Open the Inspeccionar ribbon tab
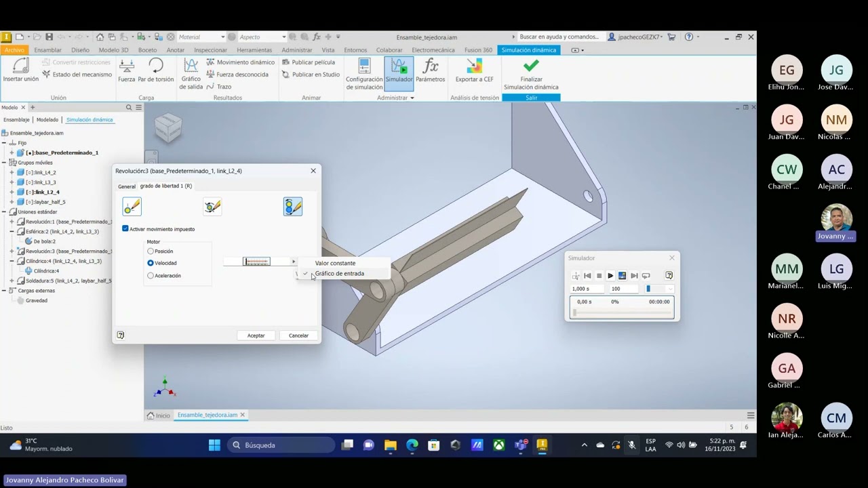The height and width of the screenshot is (488, 868). 210,50
